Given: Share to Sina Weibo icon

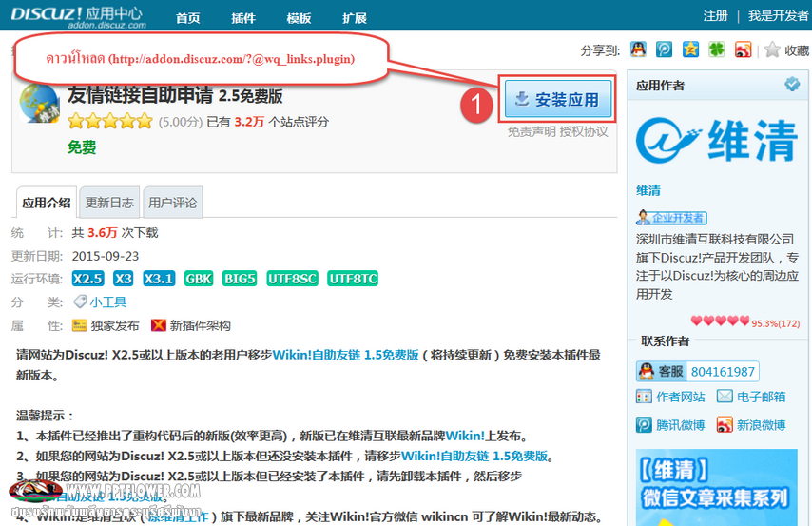Looking at the screenshot, I should 744,49.
